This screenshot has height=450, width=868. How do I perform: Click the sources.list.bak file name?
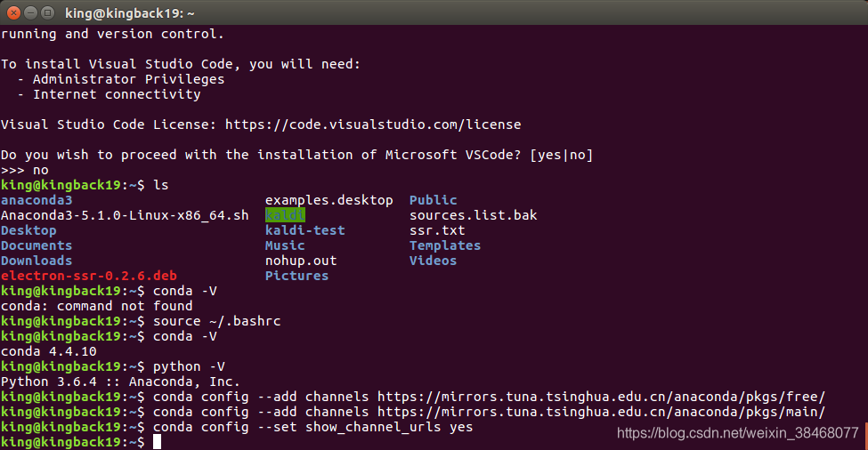click(474, 215)
